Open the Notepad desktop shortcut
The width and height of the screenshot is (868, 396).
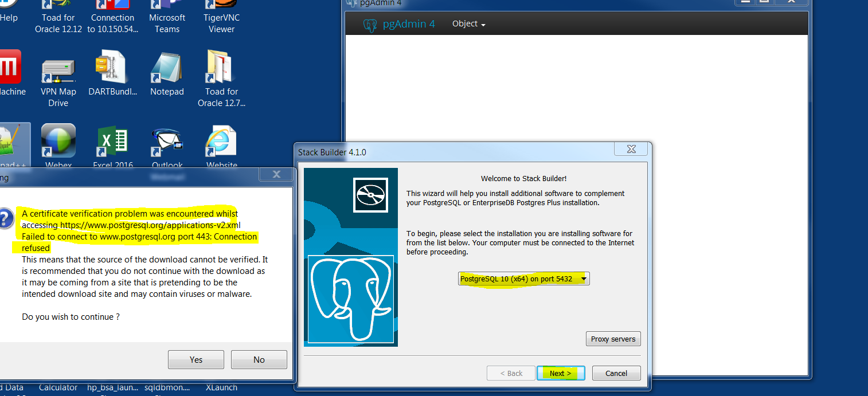point(167,70)
